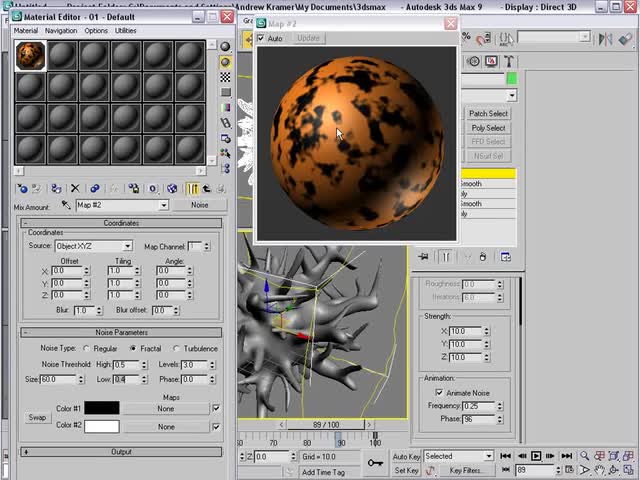Select the Turbulence noise type
The width and height of the screenshot is (640, 480).
[177, 349]
